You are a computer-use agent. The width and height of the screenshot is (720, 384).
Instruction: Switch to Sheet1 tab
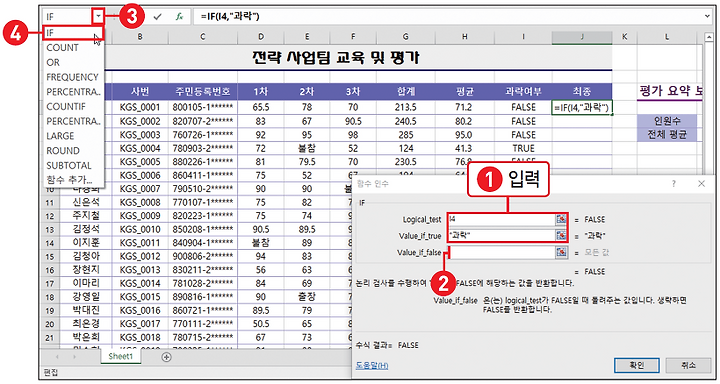120,357
